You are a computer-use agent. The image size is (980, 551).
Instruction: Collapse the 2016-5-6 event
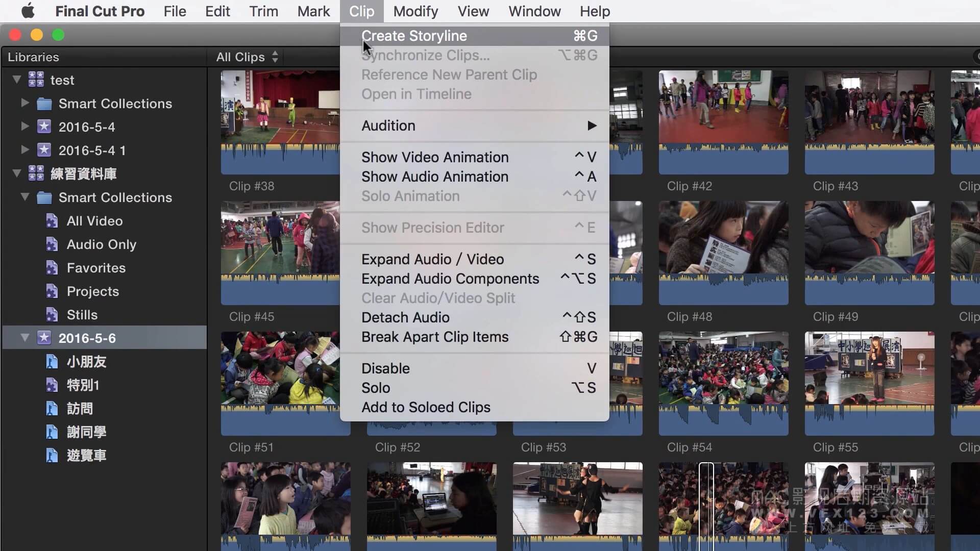tap(24, 338)
